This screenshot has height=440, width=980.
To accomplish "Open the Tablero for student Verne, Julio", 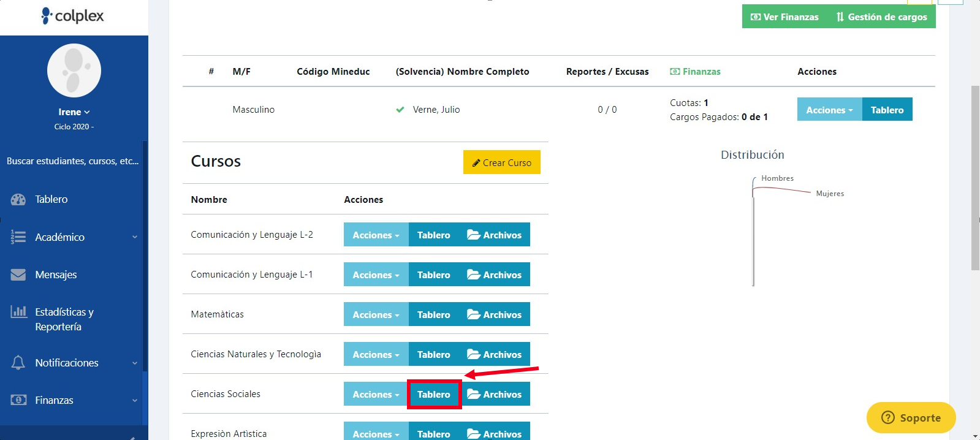I will [x=887, y=109].
